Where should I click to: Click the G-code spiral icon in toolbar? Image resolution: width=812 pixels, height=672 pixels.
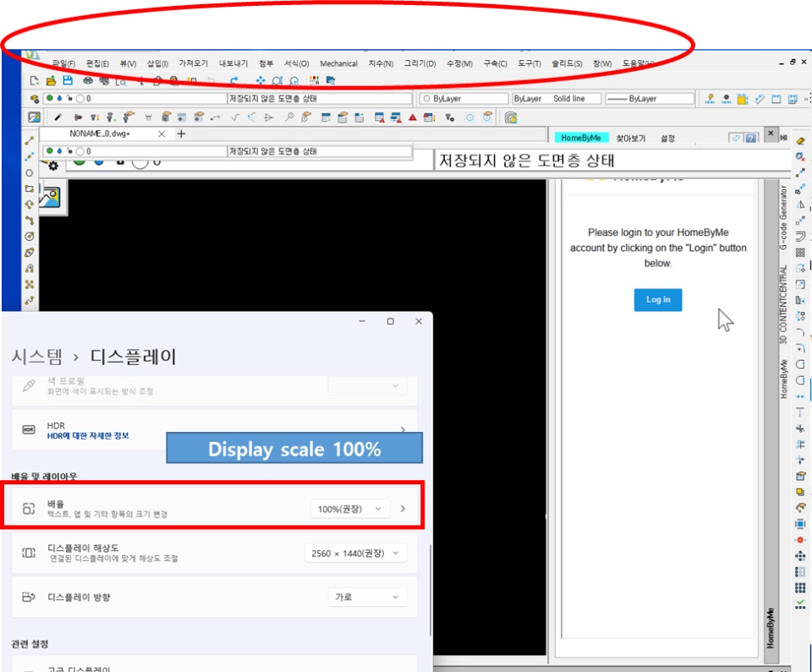511,117
